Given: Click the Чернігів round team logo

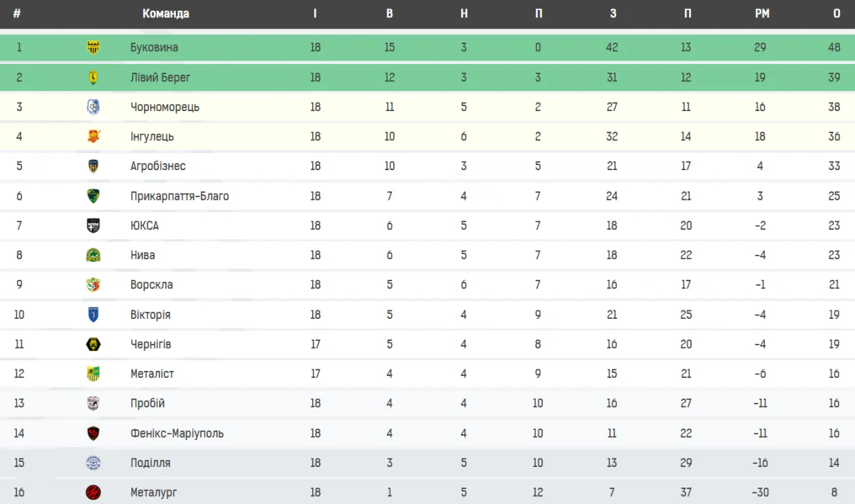Looking at the screenshot, I should pos(93,345).
